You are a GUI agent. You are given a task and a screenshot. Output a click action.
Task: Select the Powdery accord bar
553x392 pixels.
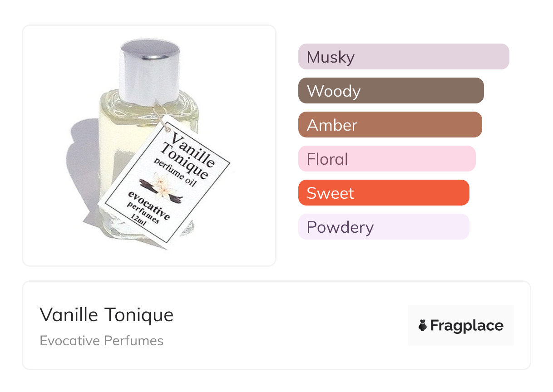coord(383,227)
